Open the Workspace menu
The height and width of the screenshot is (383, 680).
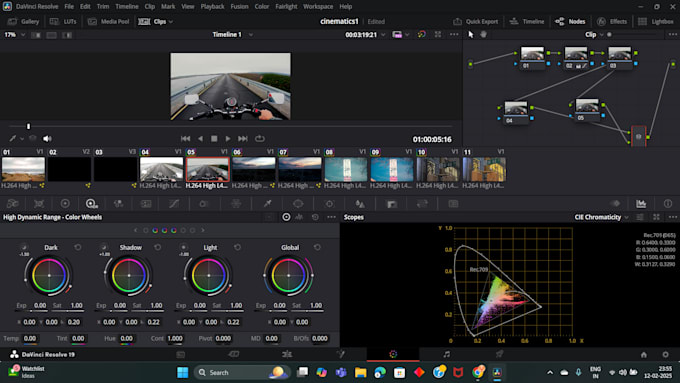[x=318, y=7]
